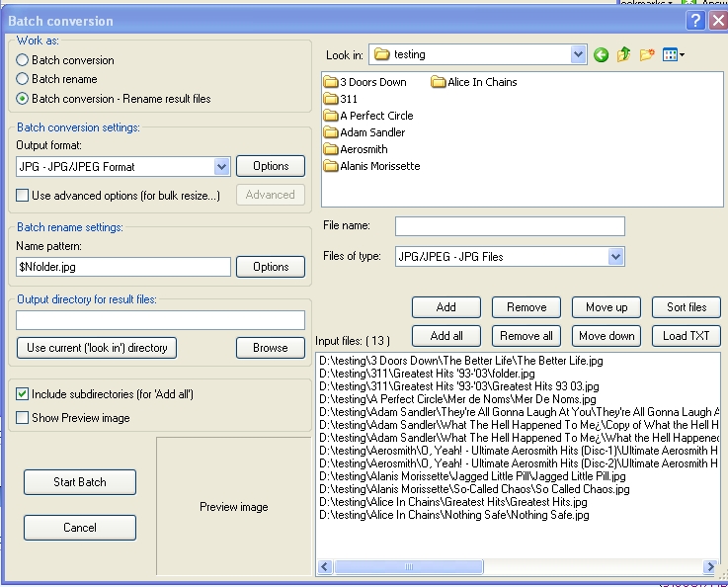Viewport: 728px width, 587px height.
Task: Click the Add button
Action: point(446,307)
